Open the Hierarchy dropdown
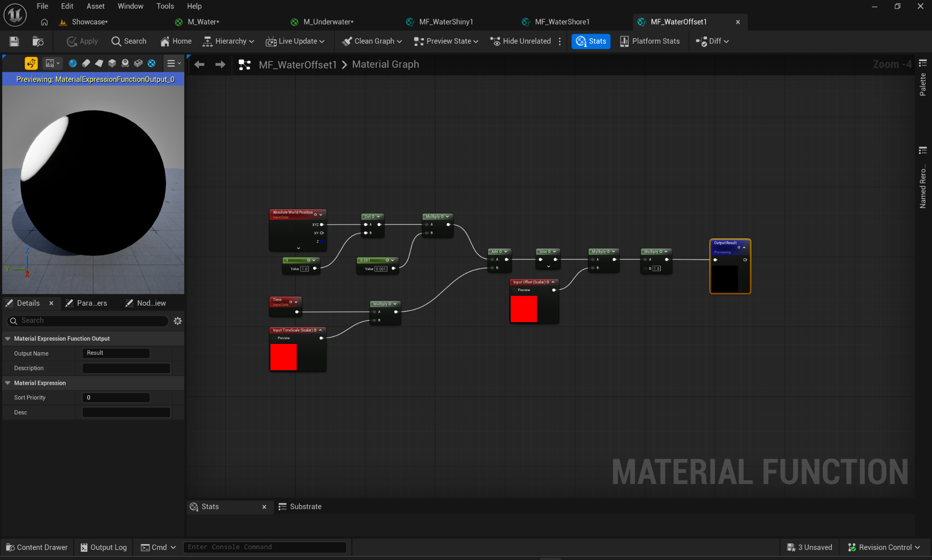This screenshot has height=560, width=932. (228, 41)
